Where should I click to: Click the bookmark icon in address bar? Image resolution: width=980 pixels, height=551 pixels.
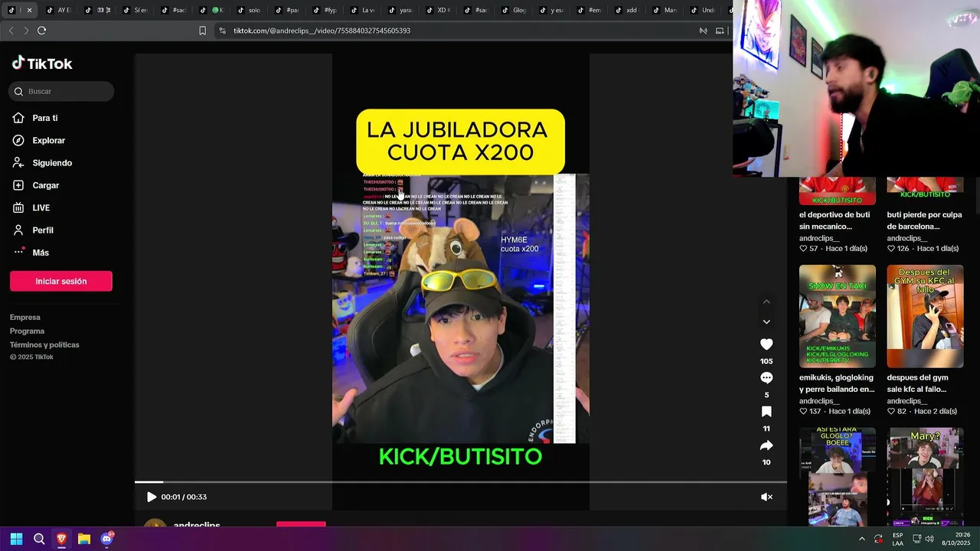pos(202,31)
